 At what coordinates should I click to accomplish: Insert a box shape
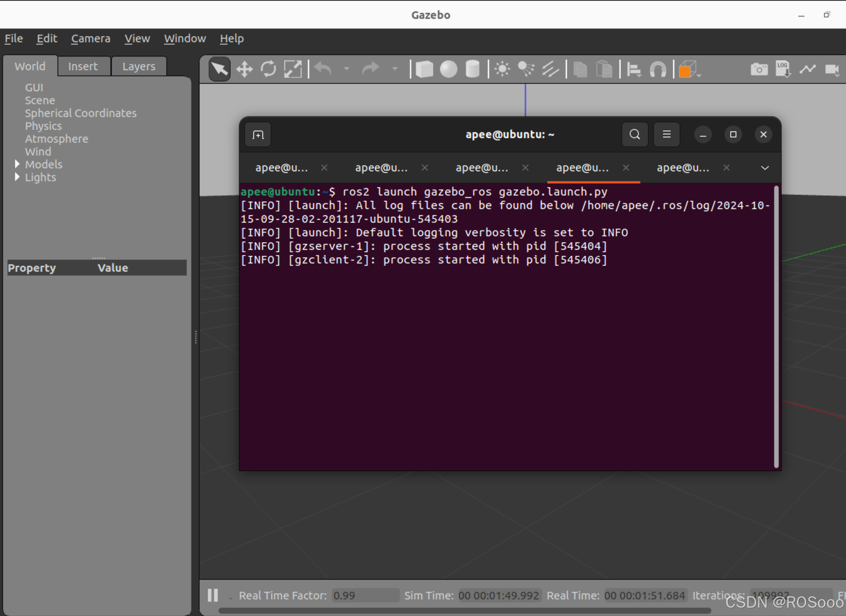pyautogui.click(x=424, y=69)
